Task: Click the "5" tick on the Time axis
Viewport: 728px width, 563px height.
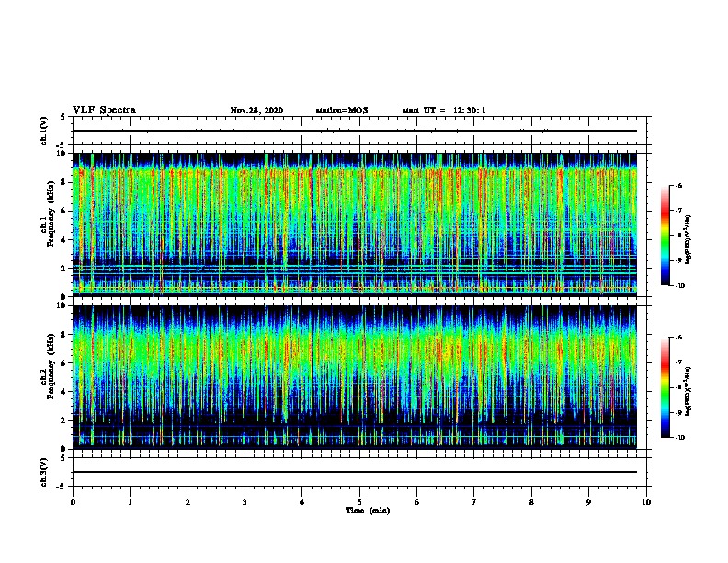Action: tap(359, 502)
